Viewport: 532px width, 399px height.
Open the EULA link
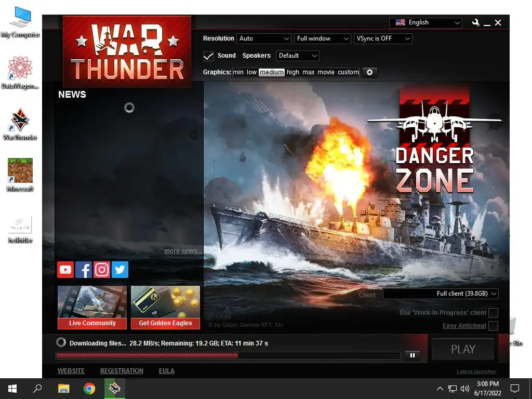[167, 371]
